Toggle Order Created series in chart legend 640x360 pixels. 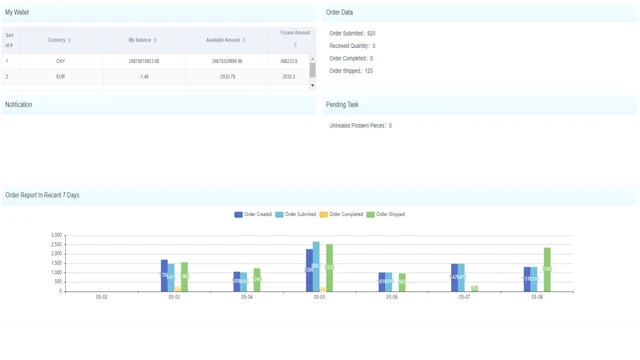tap(253, 214)
